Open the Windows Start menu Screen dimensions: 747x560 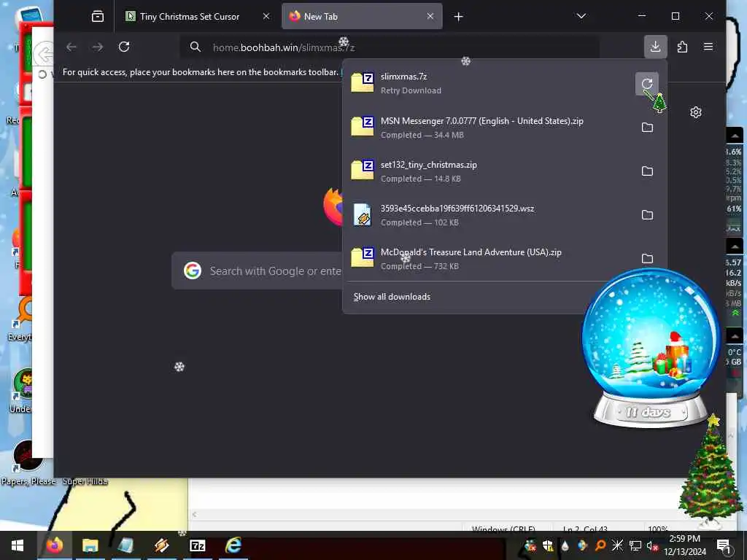coord(18,545)
